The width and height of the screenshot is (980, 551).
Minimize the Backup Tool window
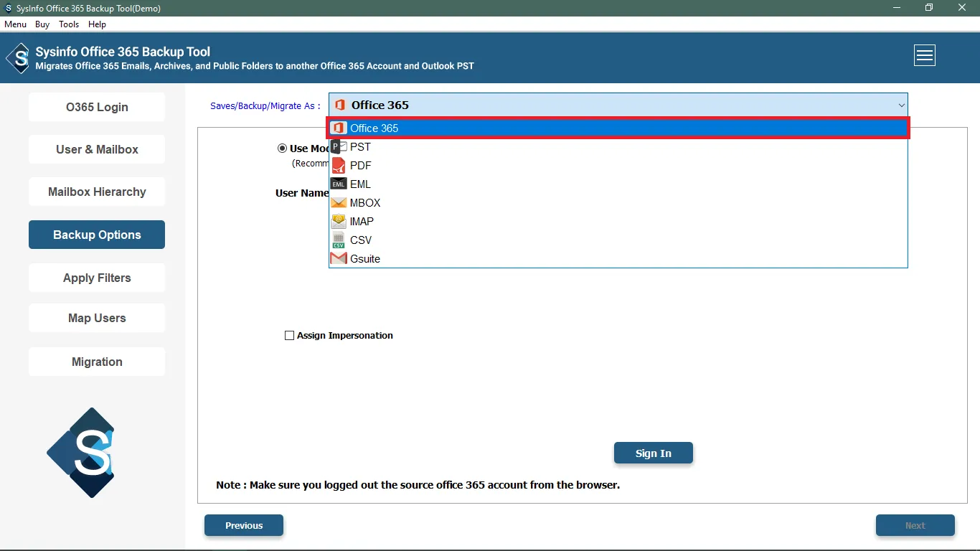tap(896, 8)
